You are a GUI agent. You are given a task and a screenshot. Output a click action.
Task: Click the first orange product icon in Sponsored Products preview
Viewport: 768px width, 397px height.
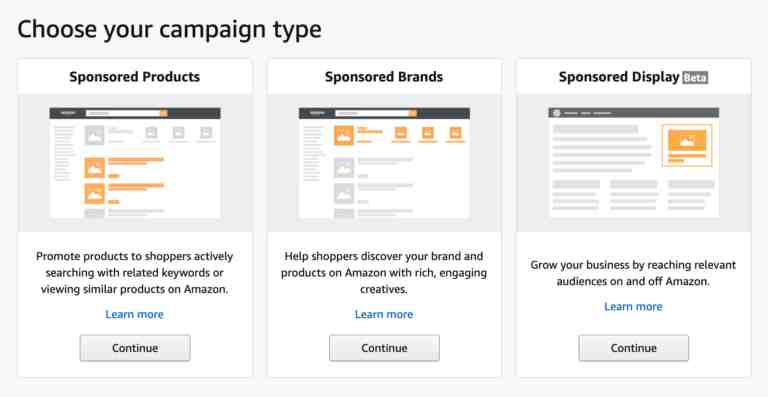tap(95, 168)
